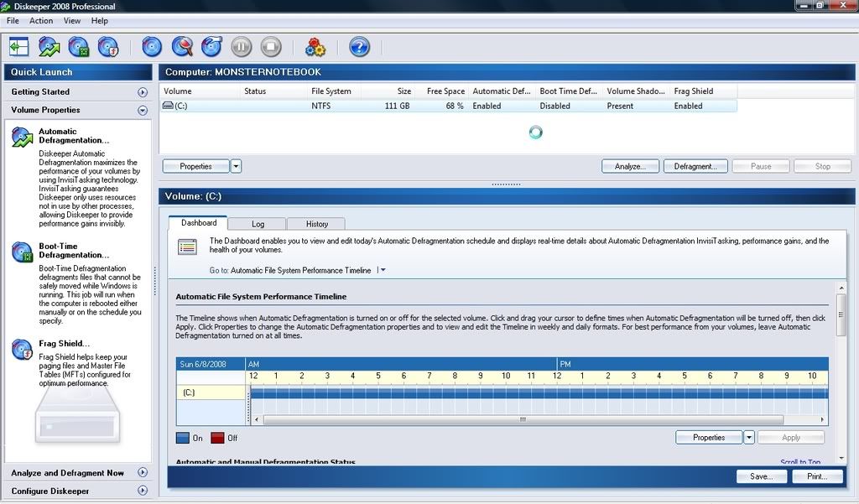Image resolution: width=859 pixels, height=504 pixels.
Task: Click the Disabled boot time cell
Action: [x=554, y=106]
